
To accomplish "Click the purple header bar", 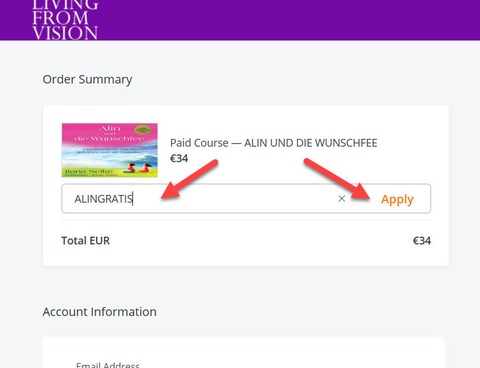I will tap(240, 20).
